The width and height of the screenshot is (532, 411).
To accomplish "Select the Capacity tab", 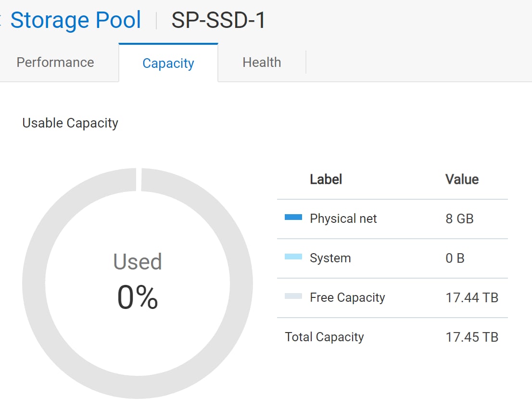I will coord(168,63).
